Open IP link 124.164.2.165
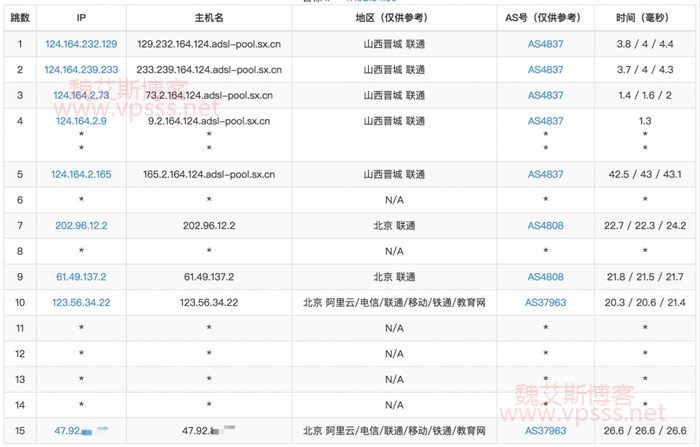700x447 pixels. tap(81, 174)
